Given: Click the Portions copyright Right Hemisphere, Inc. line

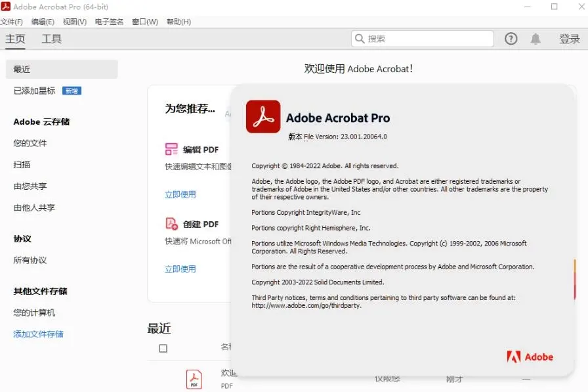Looking at the screenshot, I should click(x=311, y=228).
